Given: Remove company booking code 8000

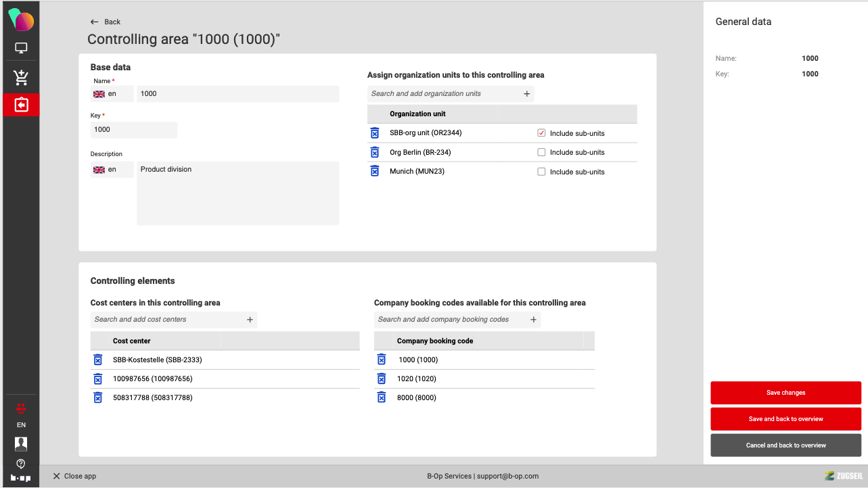Looking at the screenshot, I should [x=382, y=397].
